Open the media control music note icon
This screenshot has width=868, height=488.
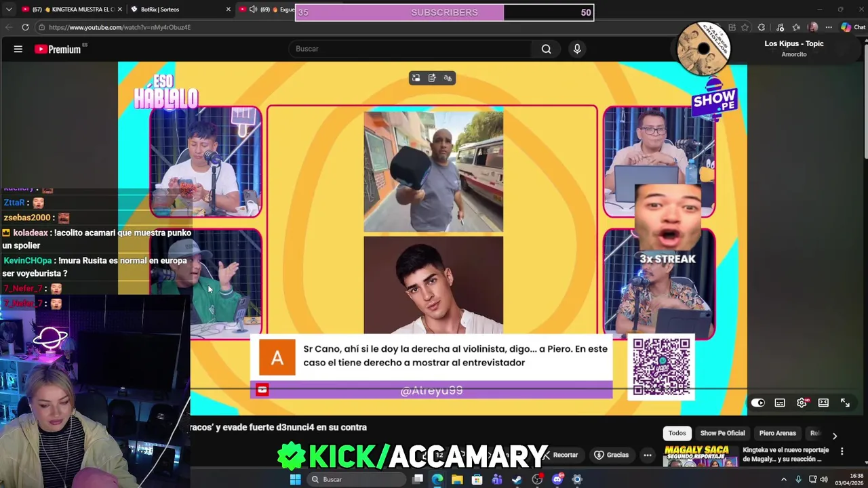coord(780,27)
